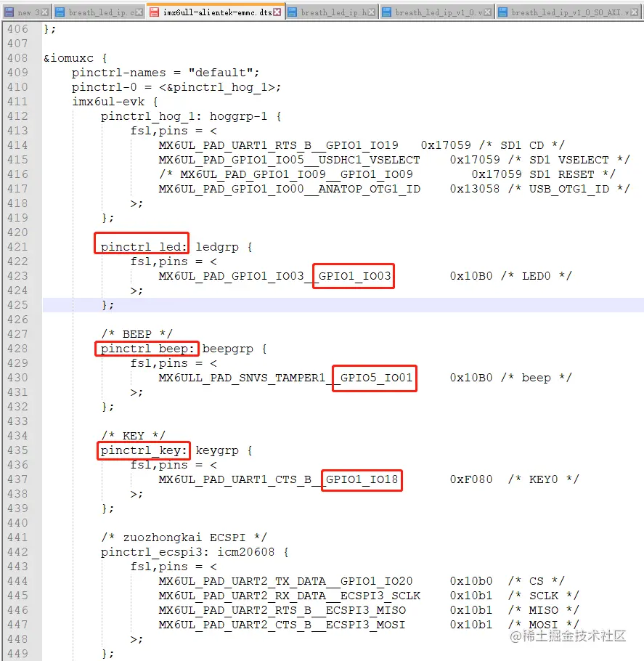Close the breath_led_ip.c tab
Screen dimensions: 644x661
pos(139,12)
